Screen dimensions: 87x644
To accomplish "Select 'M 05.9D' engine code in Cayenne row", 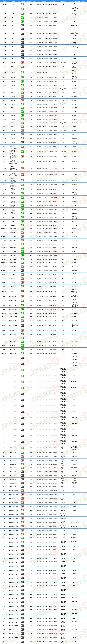I will pos(74,270).
